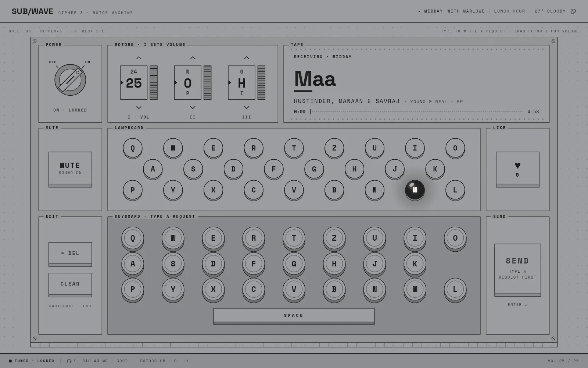Seek on the tape progress track

417,112
